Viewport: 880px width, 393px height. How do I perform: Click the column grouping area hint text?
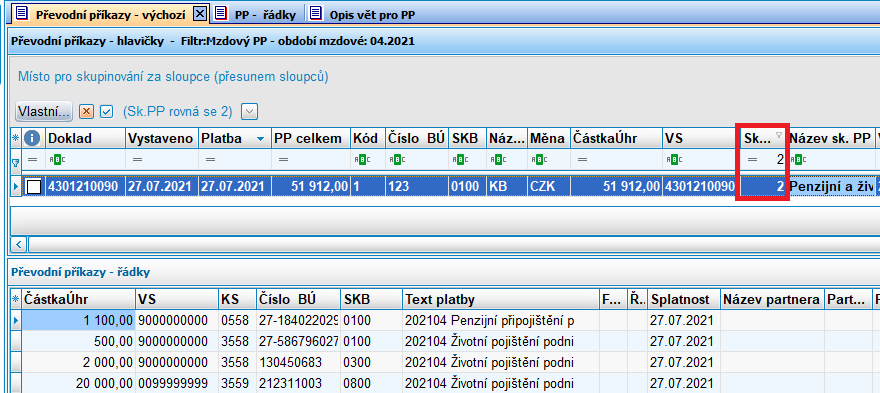pyautogui.click(x=173, y=77)
